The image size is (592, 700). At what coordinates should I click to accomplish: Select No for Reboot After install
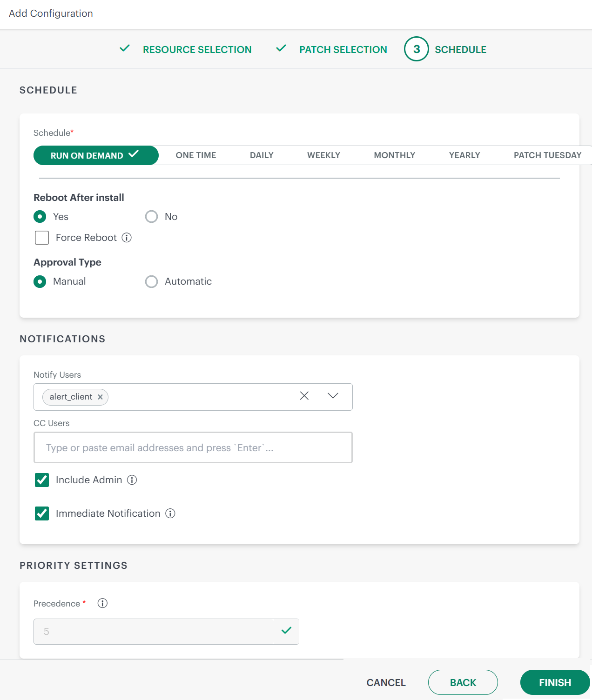(152, 217)
